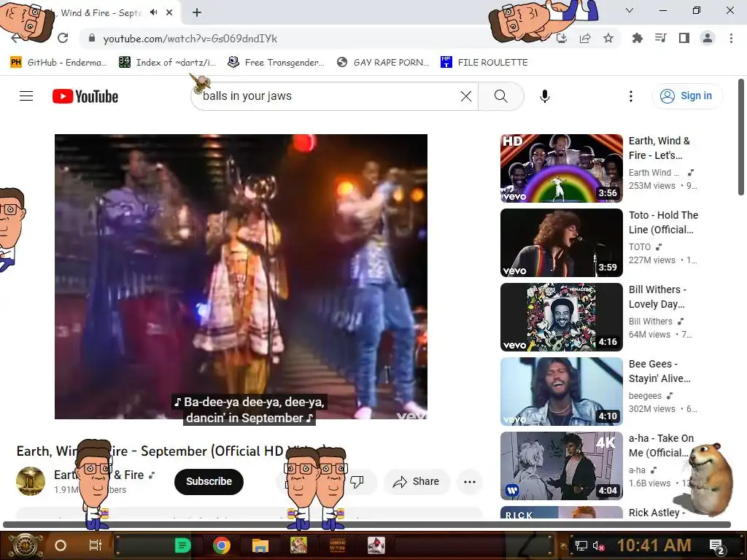Screen dimensions: 747x560
Task: Click the 'beegees' channel name
Action: click(x=645, y=396)
